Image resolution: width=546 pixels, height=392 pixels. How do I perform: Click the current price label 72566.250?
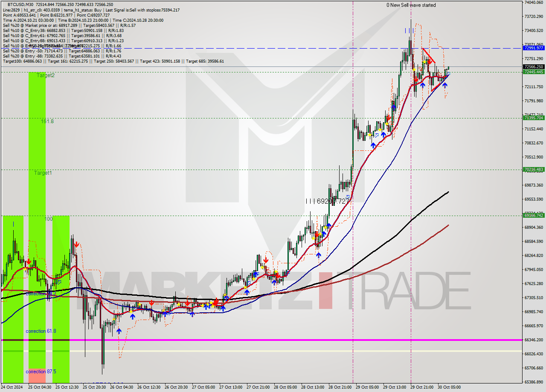pyautogui.click(x=534, y=67)
